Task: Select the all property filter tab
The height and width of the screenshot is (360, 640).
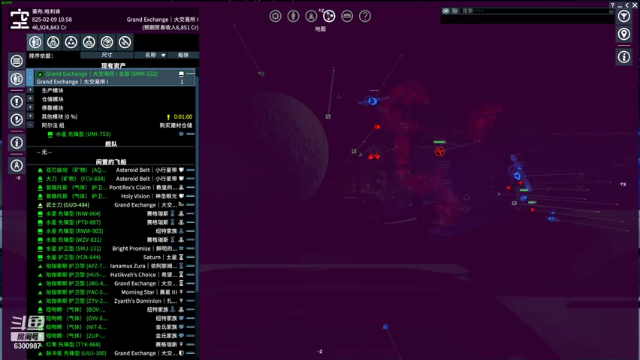Action: point(35,42)
